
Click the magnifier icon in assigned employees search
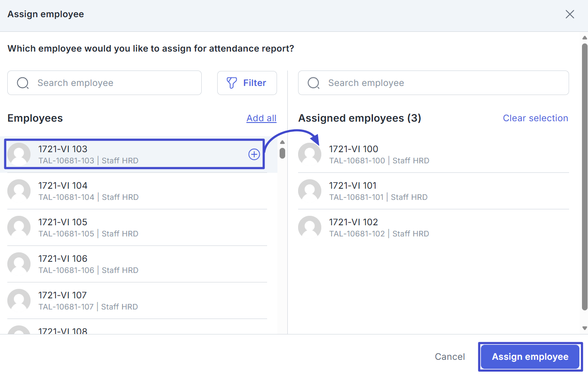(x=314, y=83)
